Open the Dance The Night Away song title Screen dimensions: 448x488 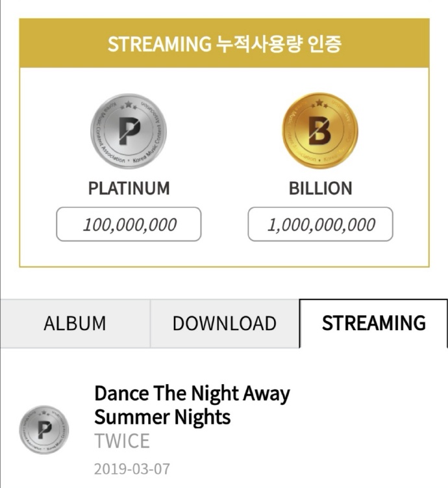click(x=192, y=394)
